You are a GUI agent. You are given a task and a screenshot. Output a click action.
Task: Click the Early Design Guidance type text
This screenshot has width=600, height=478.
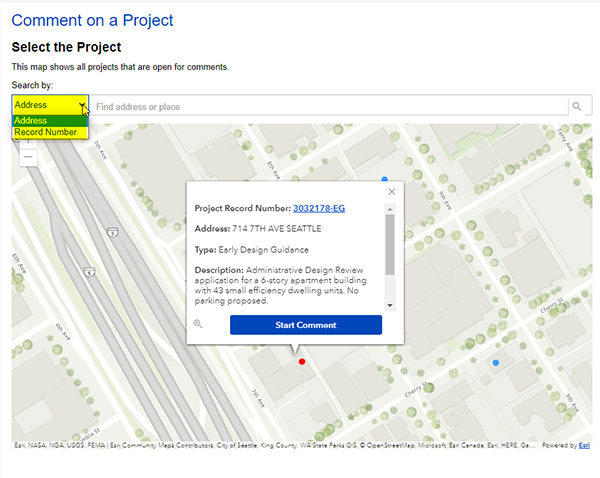pyautogui.click(x=263, y=250)
